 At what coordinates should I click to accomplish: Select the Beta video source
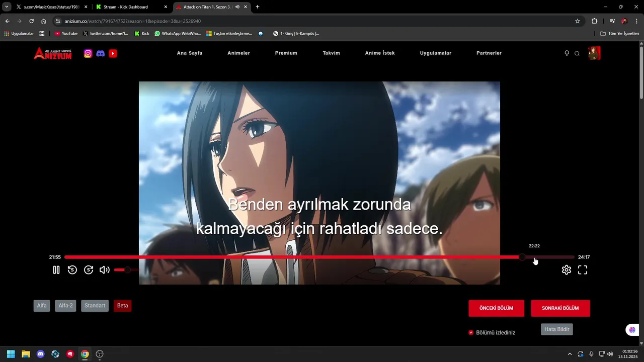[122, 306]
